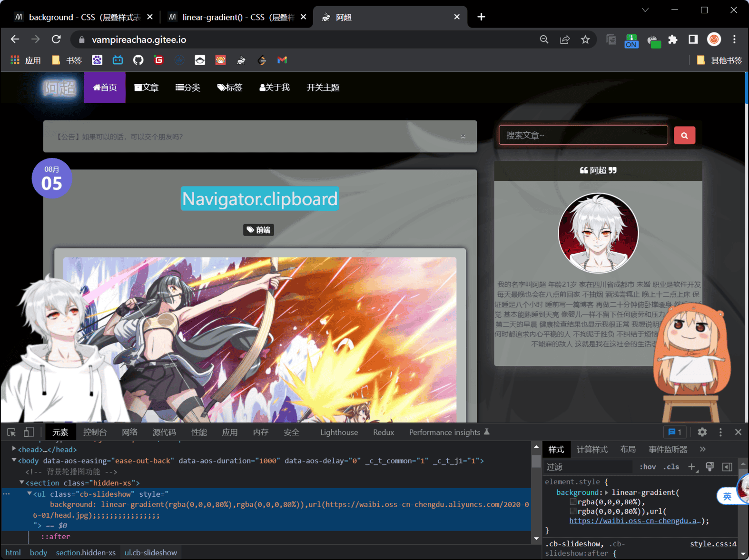
Task: Click the 关于我 navigation link
Action: [275, 88]
